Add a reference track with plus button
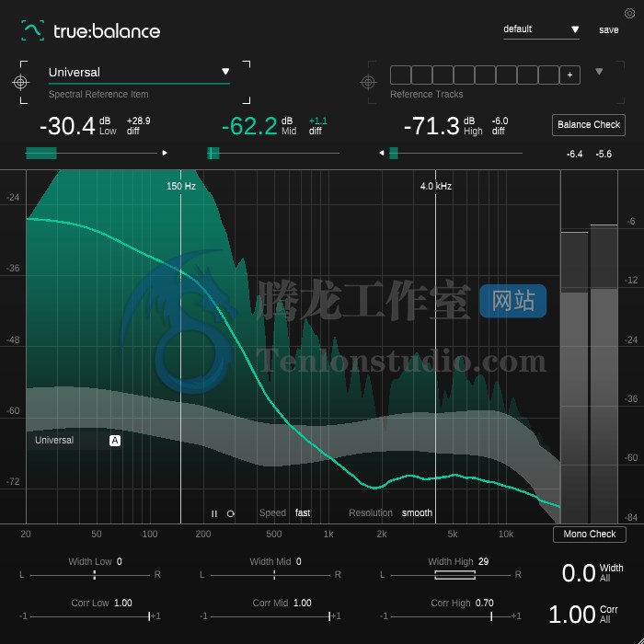The width and height of the screenshot is (644, 644). point(569,75)
